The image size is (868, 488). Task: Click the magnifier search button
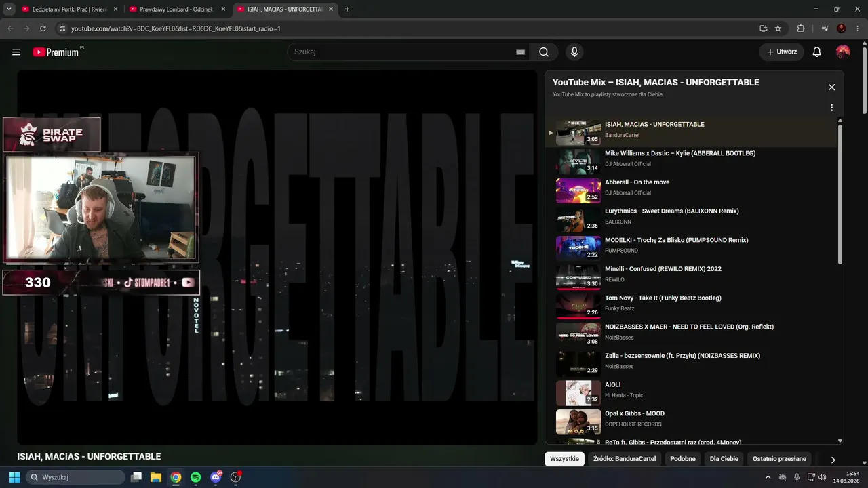pos(544,52)
